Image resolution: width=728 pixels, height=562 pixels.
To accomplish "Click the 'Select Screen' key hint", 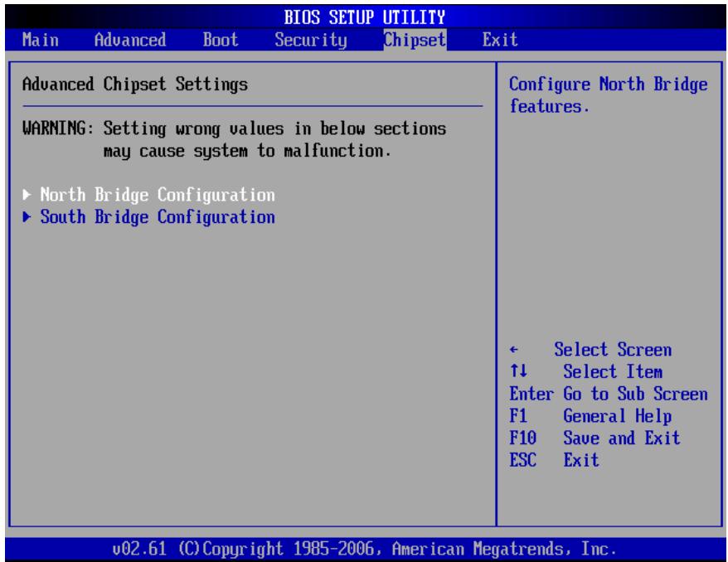I will click(613, 350).
